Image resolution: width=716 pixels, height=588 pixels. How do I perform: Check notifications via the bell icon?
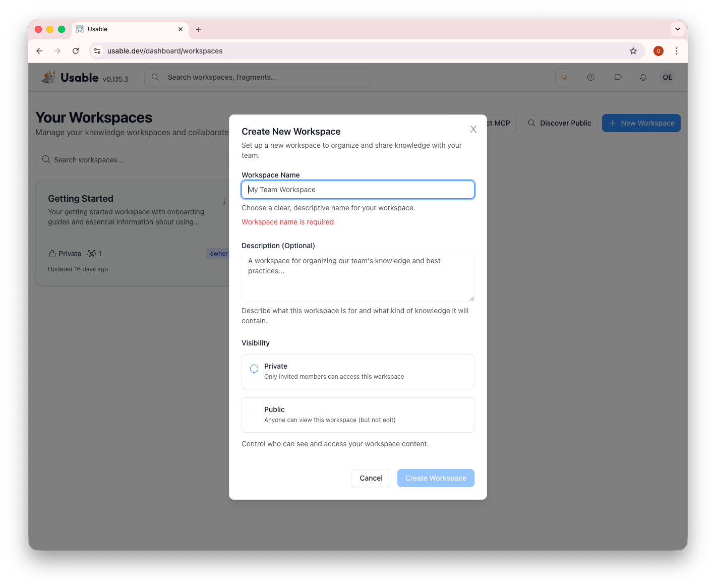coord(643,77)
